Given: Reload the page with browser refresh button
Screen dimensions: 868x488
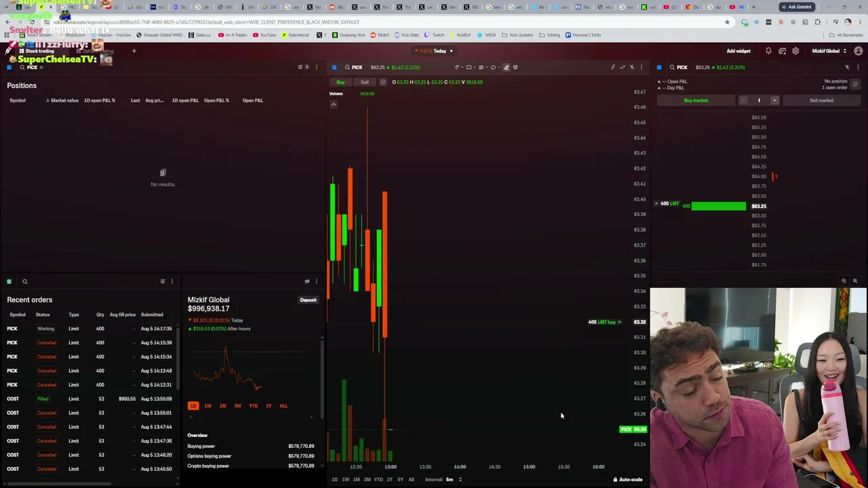Looking at the screenshot, I should (32, 22).
